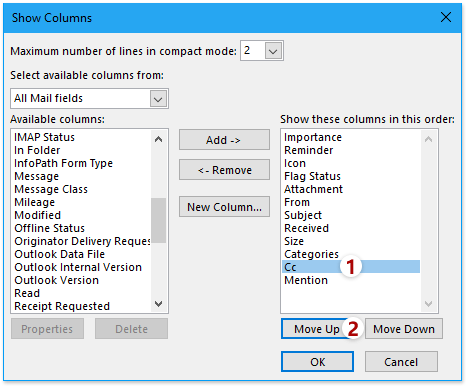The image size is (468, 386).
Task: Open the compact mode lines dropdown
Action: 273,51
